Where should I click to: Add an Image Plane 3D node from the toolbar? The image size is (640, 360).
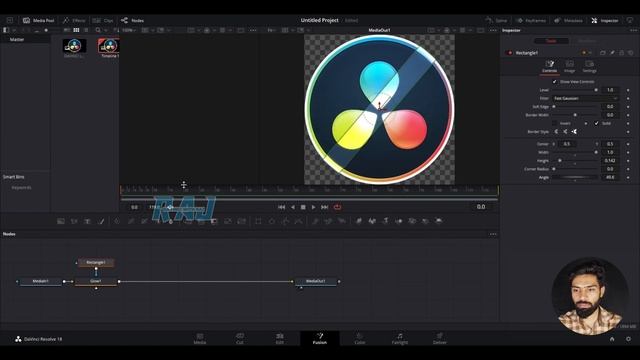359,221
